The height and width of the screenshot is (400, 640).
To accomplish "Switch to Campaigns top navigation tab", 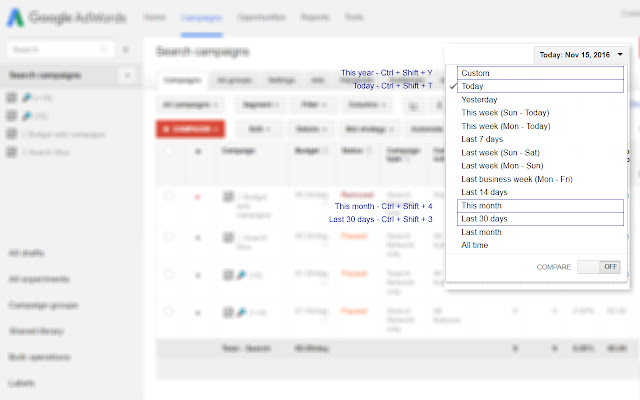I will 201,18.
